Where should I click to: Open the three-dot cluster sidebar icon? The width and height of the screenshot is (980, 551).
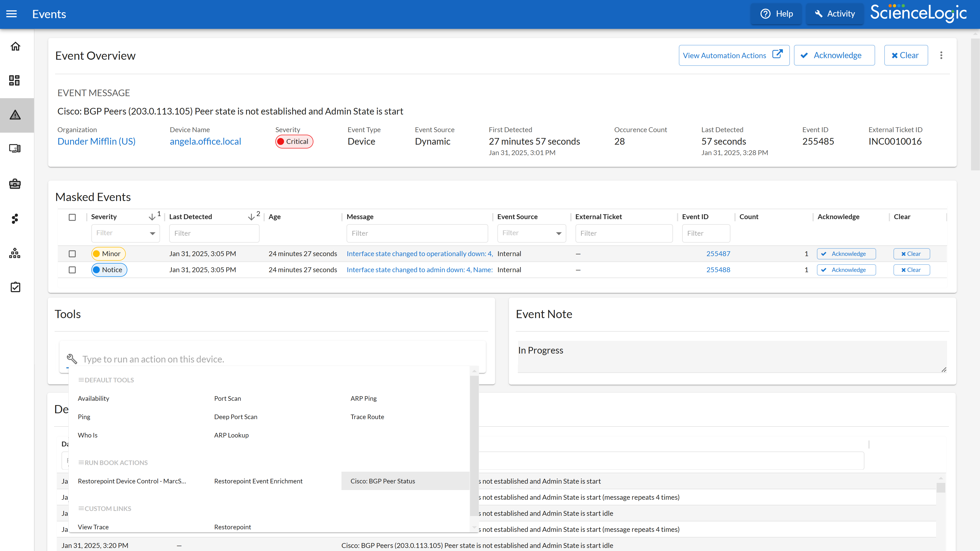pyautogui.click(x=15, y=219)
